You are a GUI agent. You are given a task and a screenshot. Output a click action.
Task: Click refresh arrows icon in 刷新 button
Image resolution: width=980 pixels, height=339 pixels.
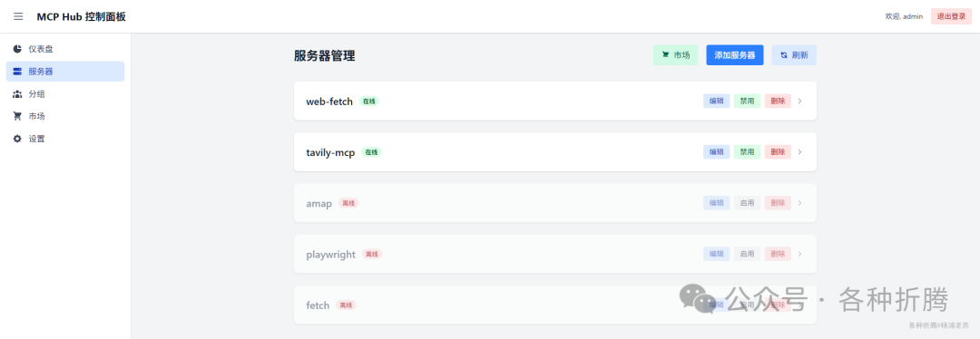pyautogui.click(x=784, y=55)
